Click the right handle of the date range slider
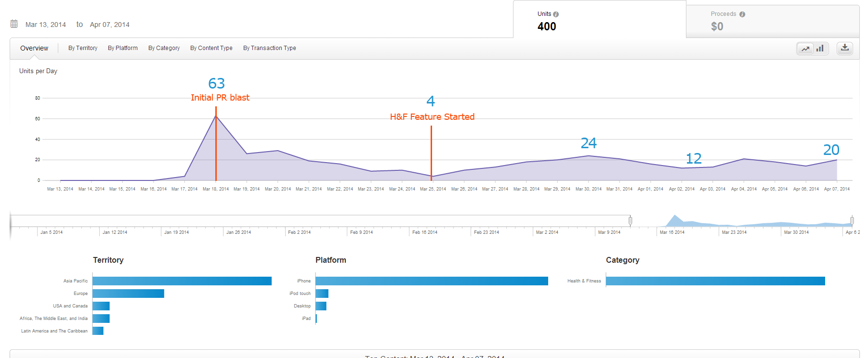Image resolution: width=868 pixels, height=358 pixels. click(x=852, y=221)
